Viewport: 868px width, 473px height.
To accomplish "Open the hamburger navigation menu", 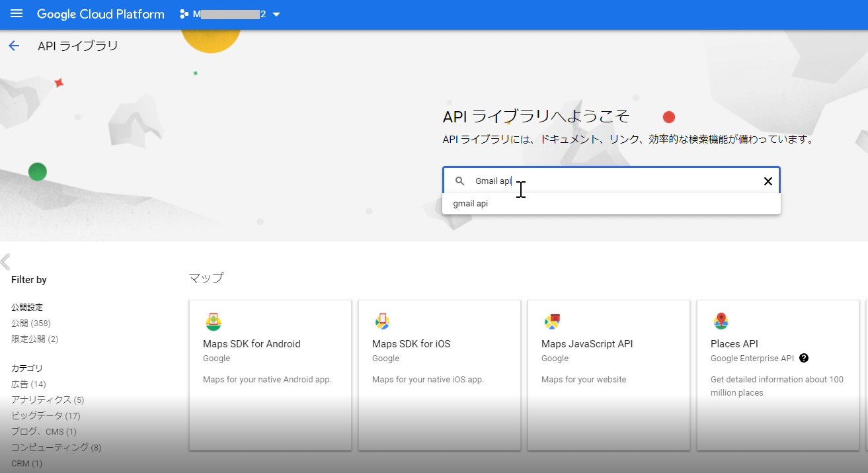I will (17, 14).
